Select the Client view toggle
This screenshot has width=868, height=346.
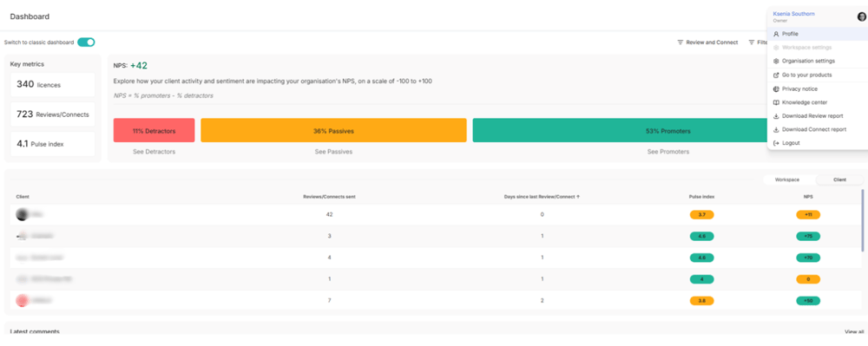839,180
